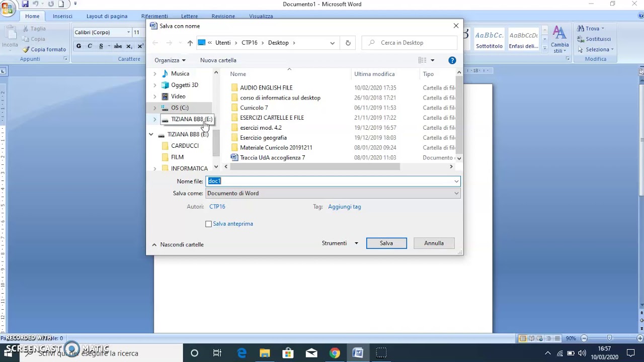Select Oggetti 3D in navigation pane

pos(185,85)
